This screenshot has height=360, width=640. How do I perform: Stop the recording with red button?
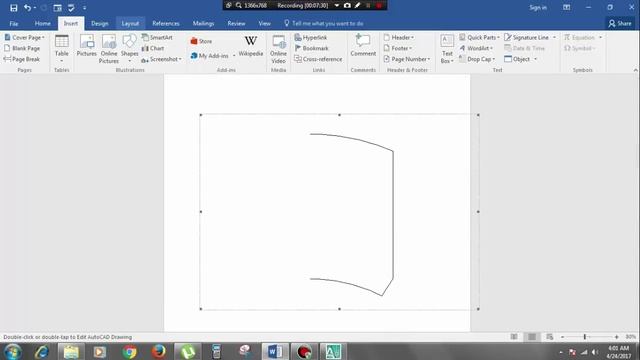click(379, 5)
